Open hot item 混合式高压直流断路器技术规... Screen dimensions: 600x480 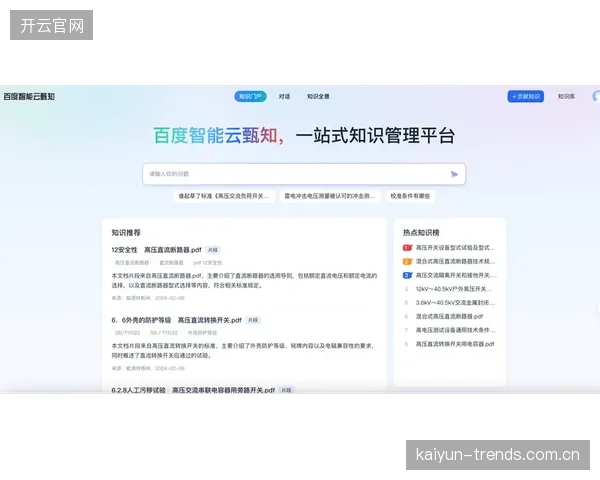point(455,261)
